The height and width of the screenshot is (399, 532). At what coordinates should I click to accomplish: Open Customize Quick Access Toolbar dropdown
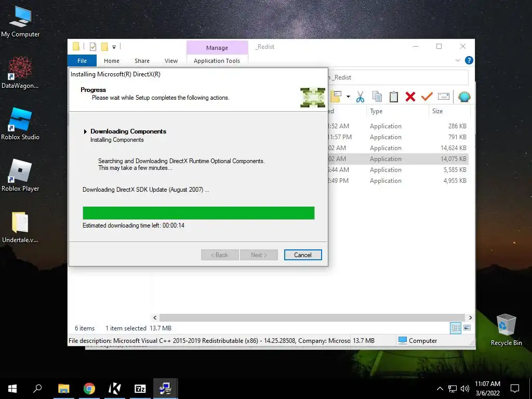[114, 47]
